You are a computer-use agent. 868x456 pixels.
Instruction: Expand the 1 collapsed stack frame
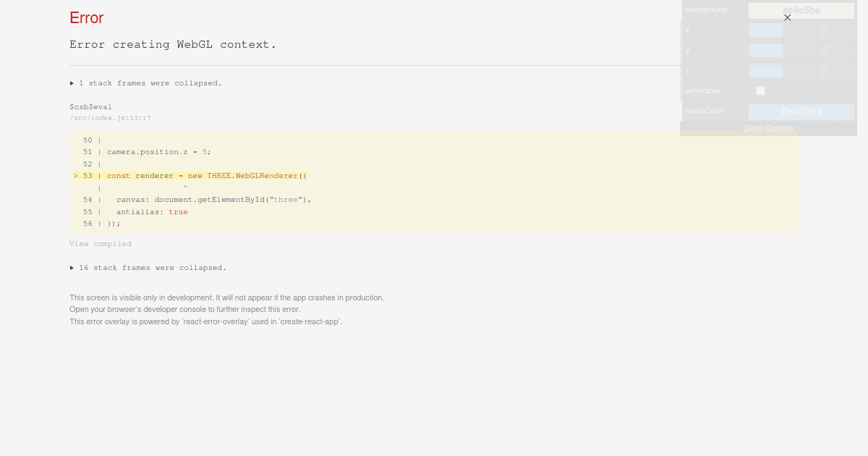click(145, 83)
